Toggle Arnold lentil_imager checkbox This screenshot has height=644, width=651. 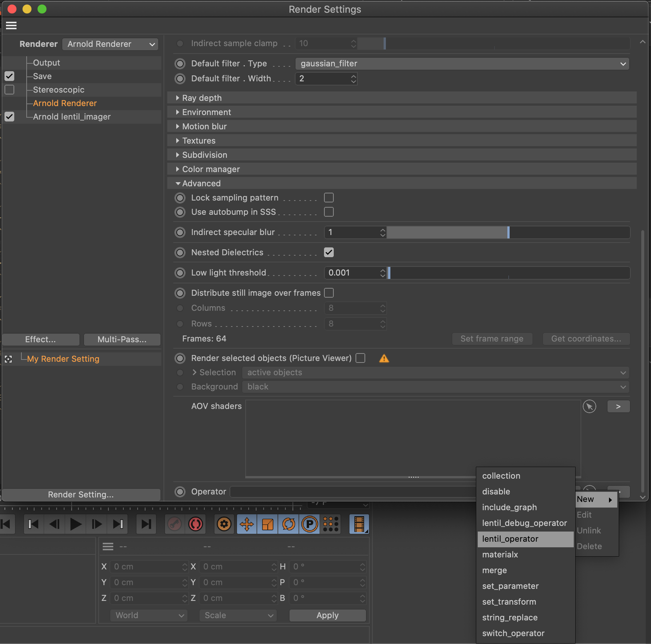(9, 117)
